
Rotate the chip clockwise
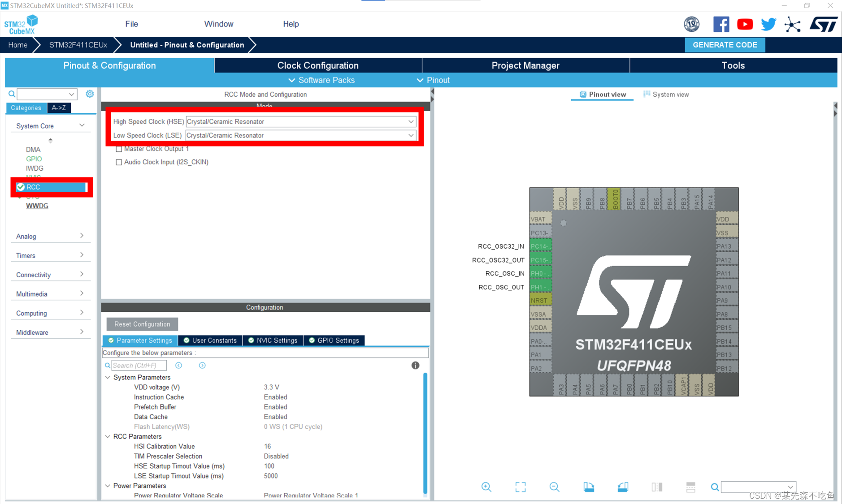(x=589, y=487)
